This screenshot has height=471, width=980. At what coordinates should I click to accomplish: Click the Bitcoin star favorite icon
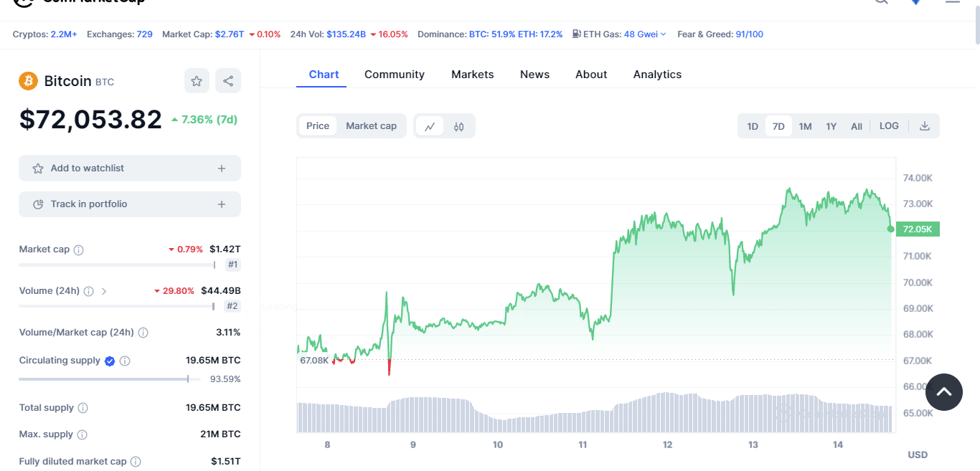click(x=197, y=81)
